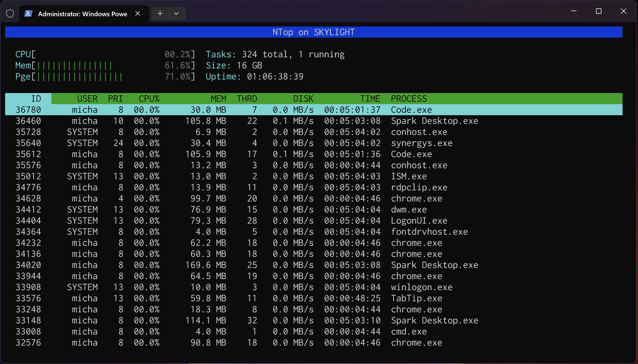This screenshot has width=638, height=364.
Task: Select process 35728 conhost.exe
Action: click(x=314, y=132)
